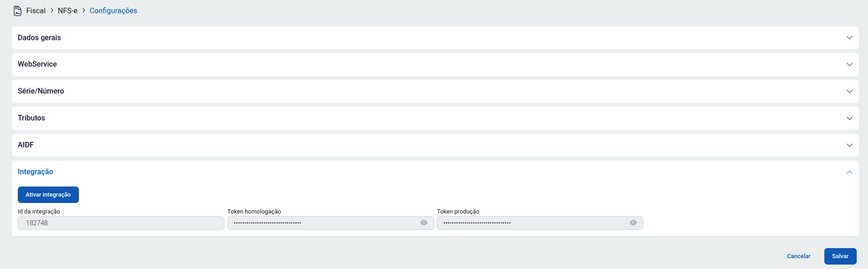Viewport: 868px width, 269px height.
Task: Expand the WebService section chevron
Action: coord(849,64)
